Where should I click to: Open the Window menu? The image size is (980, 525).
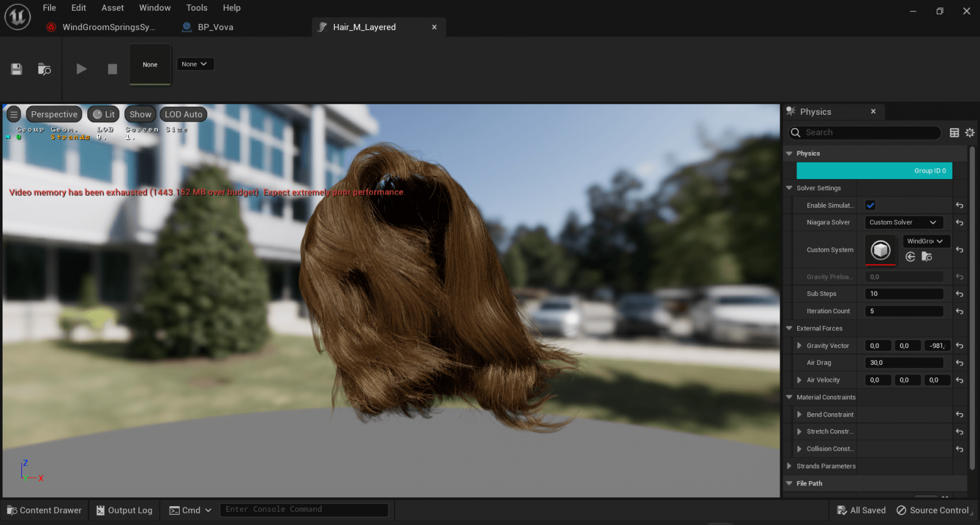[x=155, y=8]
